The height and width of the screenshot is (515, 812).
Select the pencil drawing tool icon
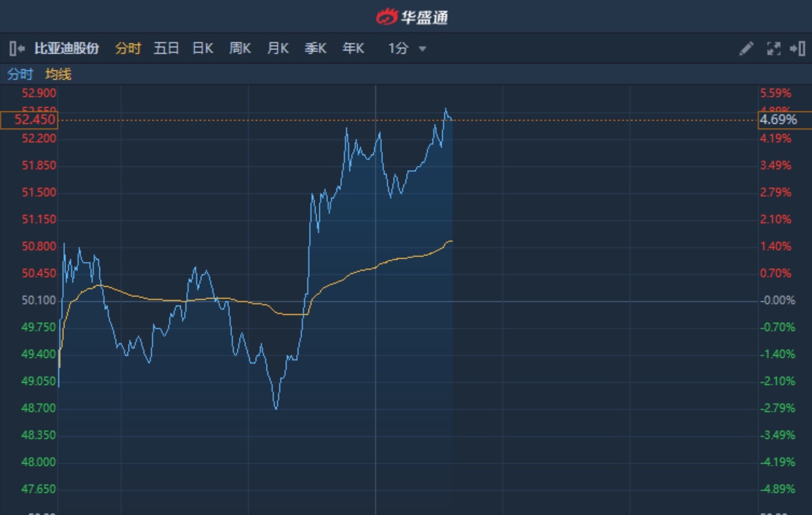(747, 49)
